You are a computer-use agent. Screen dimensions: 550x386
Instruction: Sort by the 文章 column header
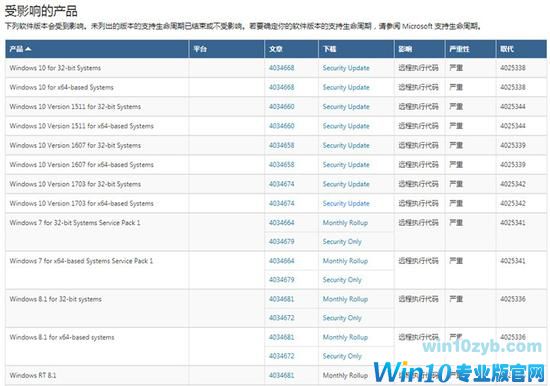pos(276,49)
